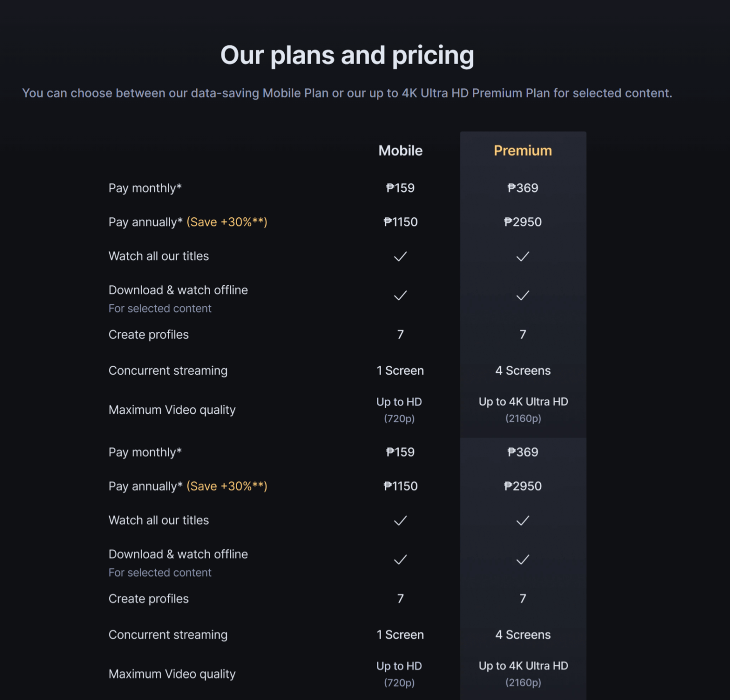The image size is (730, 700).
Task: Click the first Premium ₱2950 annual price
Action: click(x=522, y=222)
